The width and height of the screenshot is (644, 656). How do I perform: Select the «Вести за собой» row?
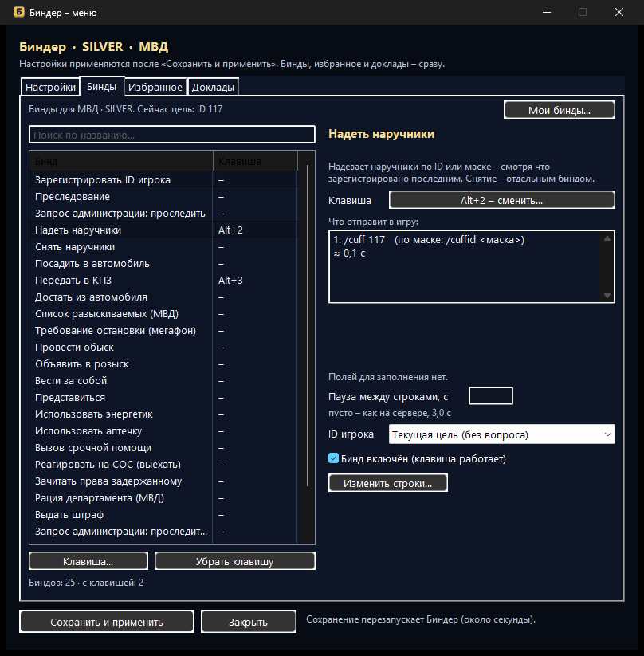[x=163, y=381]
